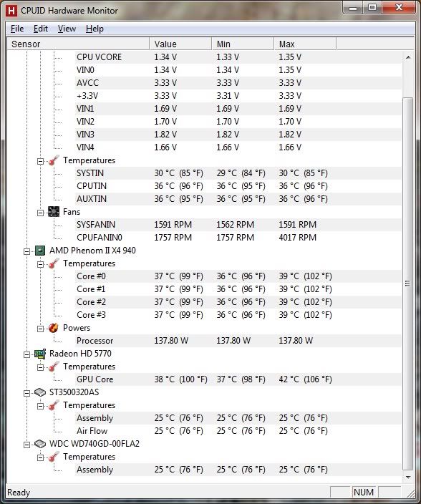Click the Value column header
Image resolution: width=421 pixels, height=504 pixels.
tap(180, 44)
